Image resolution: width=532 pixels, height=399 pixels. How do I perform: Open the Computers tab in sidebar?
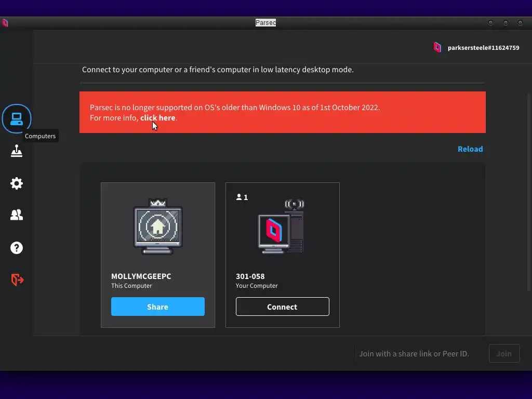tap(16, 119)
